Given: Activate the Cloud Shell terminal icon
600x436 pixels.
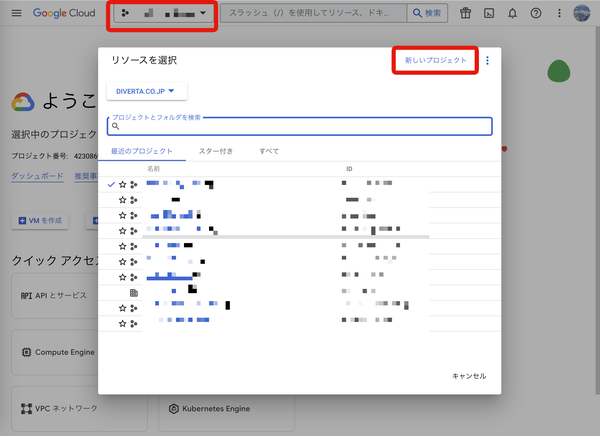Looking at the screenshot, I should (489, 13).
